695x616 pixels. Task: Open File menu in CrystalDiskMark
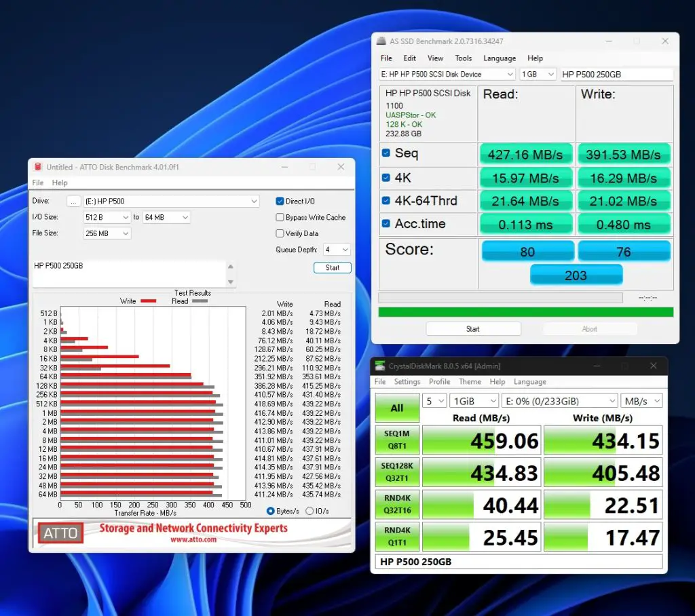point(380,381)
